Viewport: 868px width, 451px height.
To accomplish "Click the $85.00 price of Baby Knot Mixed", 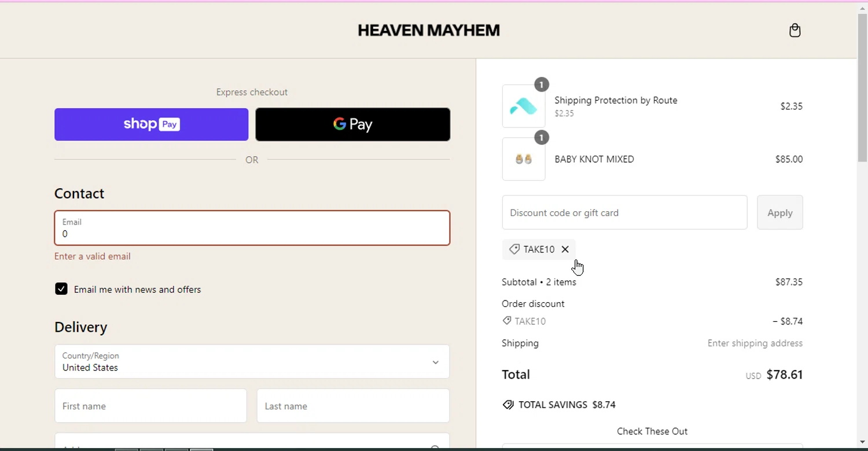I will [789, 159].
